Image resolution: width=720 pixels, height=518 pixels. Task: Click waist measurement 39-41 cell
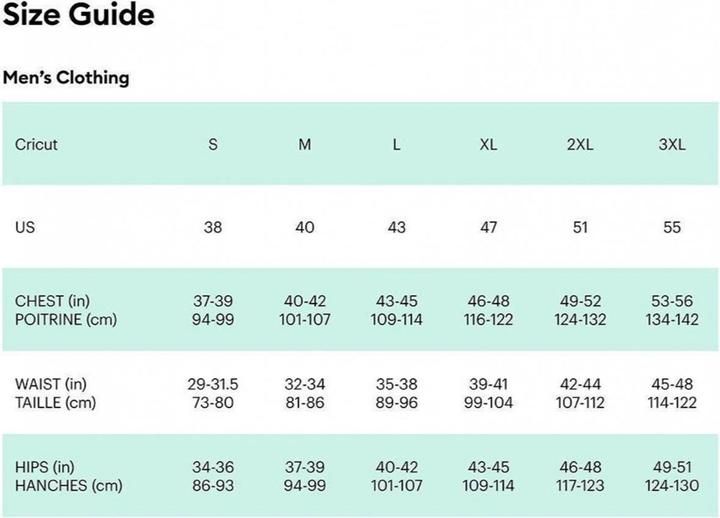[488, 384]
